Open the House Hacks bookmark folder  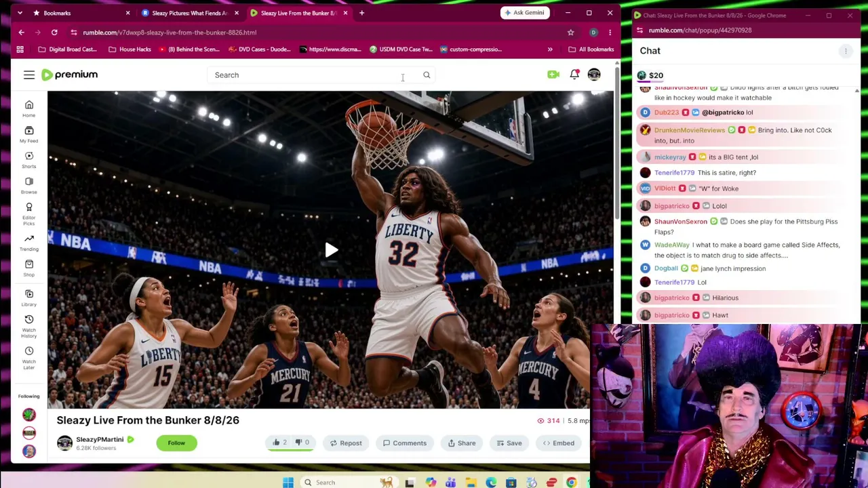[x=130, y=49]
